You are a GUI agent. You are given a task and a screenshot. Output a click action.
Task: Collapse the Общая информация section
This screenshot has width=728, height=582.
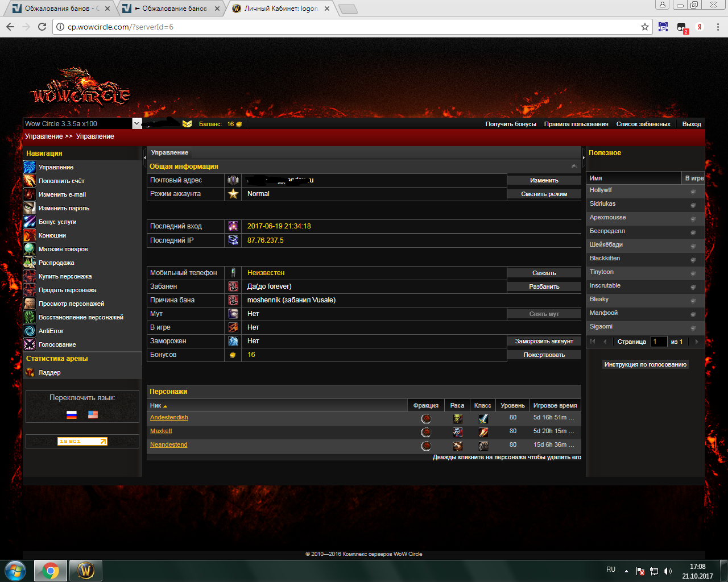click(574, 167)
